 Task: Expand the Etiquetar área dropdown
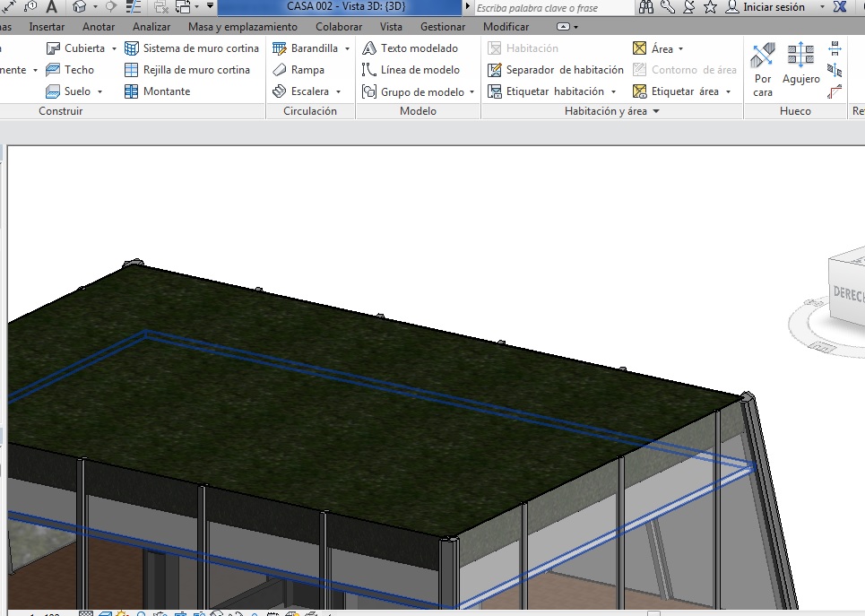pyautogui.click(x=729, y=92)
